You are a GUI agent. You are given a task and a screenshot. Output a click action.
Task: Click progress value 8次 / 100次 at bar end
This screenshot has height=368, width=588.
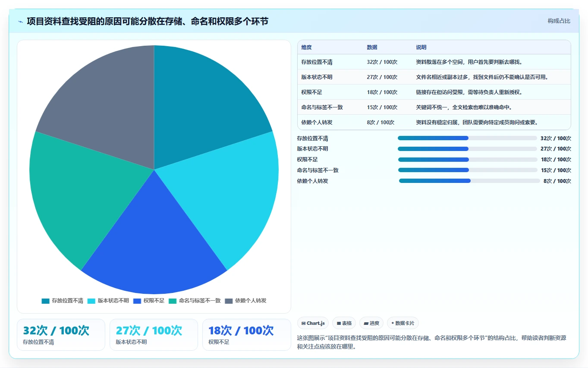coord(557,181)
